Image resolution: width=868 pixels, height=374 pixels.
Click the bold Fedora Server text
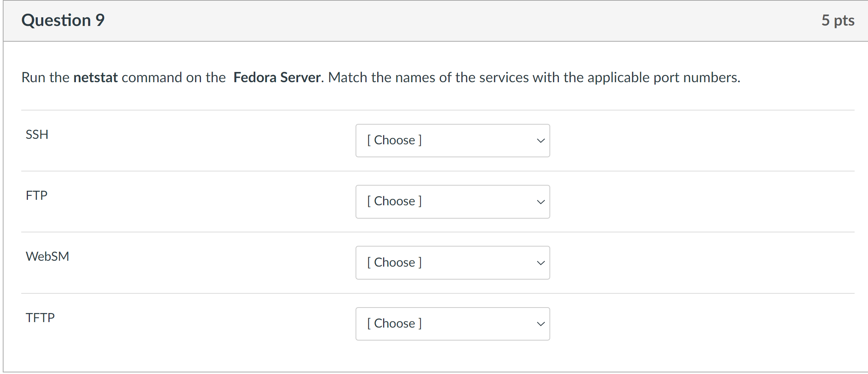click(277, 77)
